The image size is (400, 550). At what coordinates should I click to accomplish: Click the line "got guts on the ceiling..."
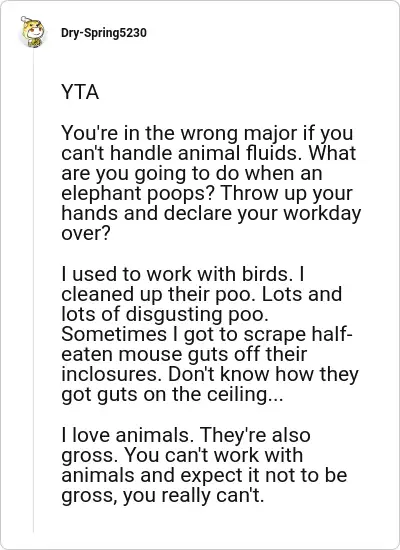(172, 395)
